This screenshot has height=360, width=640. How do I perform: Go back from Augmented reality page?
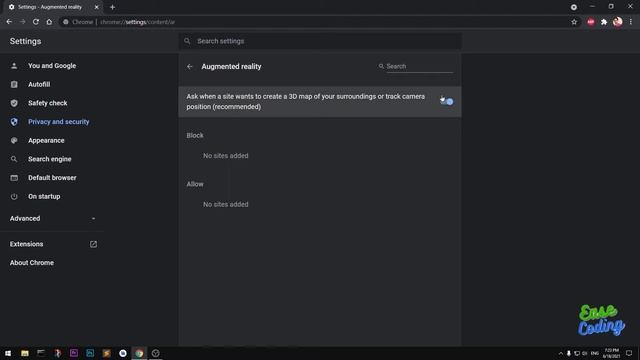pos(189,67)
